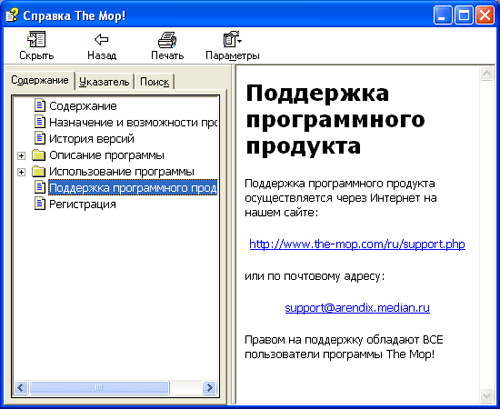The image size is (500, 409).
Task: Select the Содержание topic in tree
Action: click(x=83, y=106)
